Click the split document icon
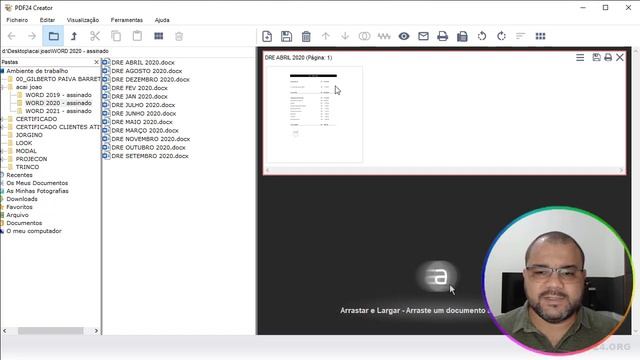 click(384, 36)
